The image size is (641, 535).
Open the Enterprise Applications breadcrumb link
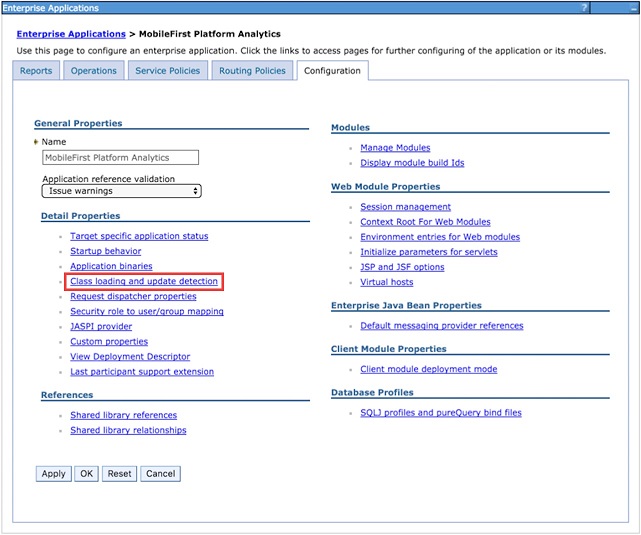point(71,34)
